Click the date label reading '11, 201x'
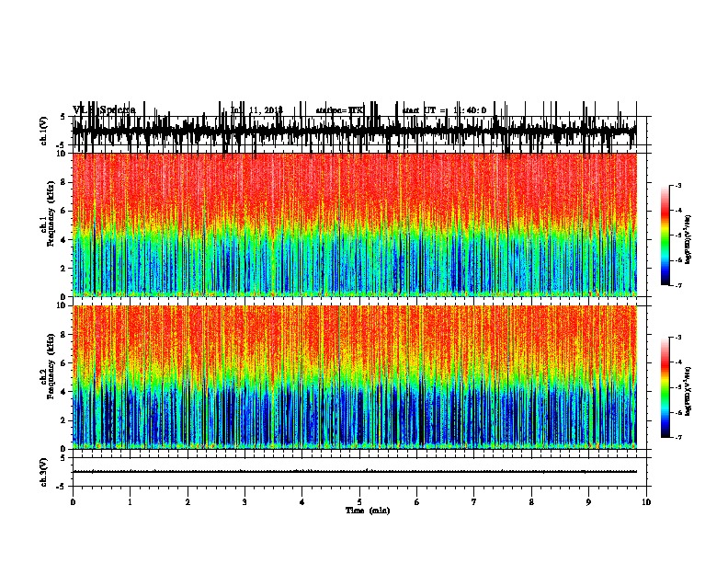This screenshot has height=563, width=728. coord(266,110)
